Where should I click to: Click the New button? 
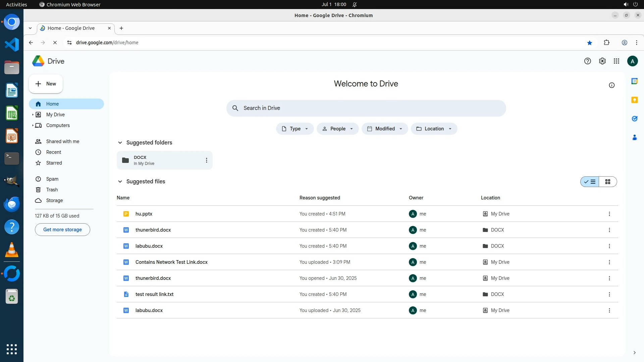(46, 84)
